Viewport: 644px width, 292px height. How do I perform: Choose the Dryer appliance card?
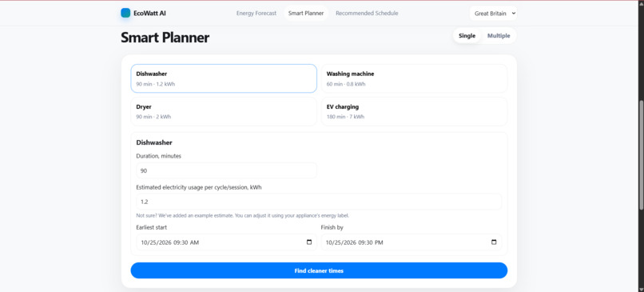pos(224,111)
